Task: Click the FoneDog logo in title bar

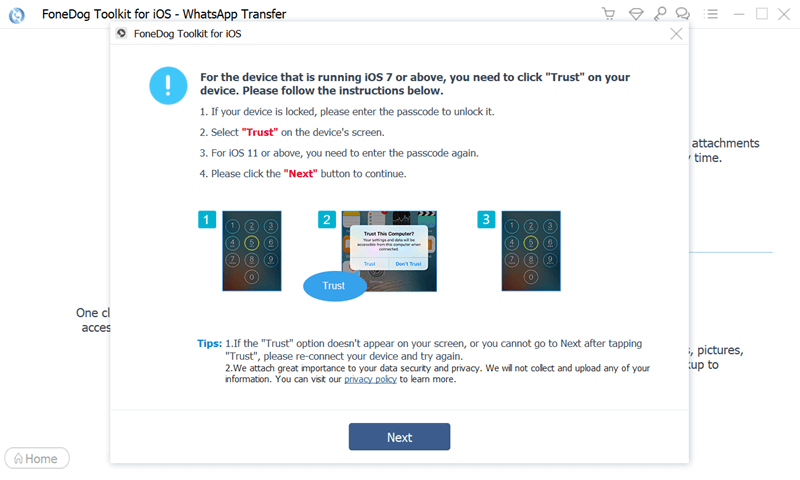Action: pyautogui.click(x=17, y=15)
